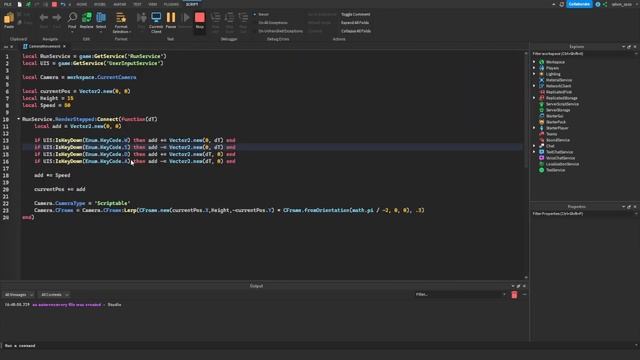Open the Find dropdown arrow

coord(72,31)
